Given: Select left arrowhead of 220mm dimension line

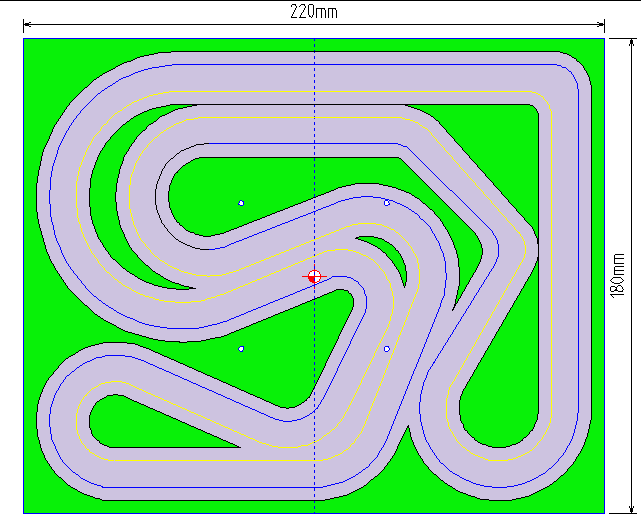Looking at the screenshot, I should point(27,24).
